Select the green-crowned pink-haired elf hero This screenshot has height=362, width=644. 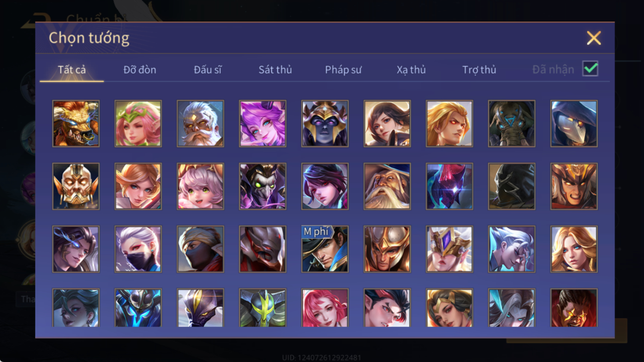point(138,124)
